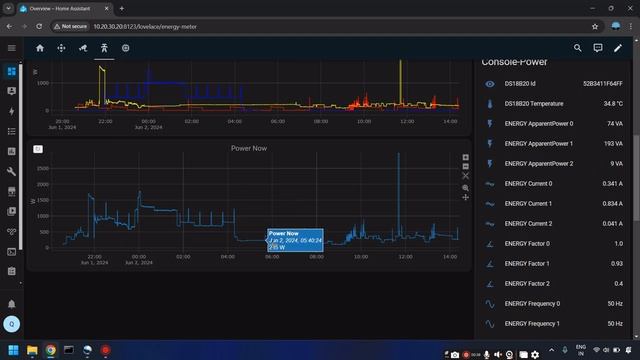Edit dashboard with the pencil icon
Image resolution: width=640 pixels, height=360 pixels.
click(x=618, y=48)
